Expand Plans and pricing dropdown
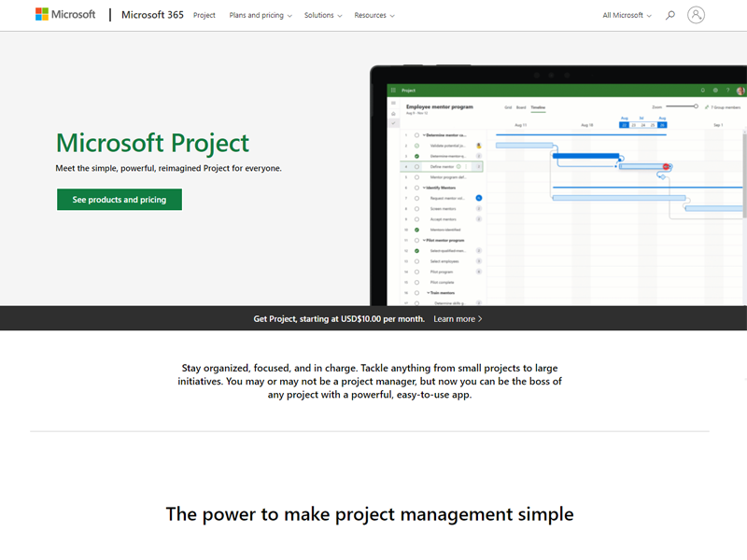The height and width of the screenshot is (560, 747). pos(261,15)
